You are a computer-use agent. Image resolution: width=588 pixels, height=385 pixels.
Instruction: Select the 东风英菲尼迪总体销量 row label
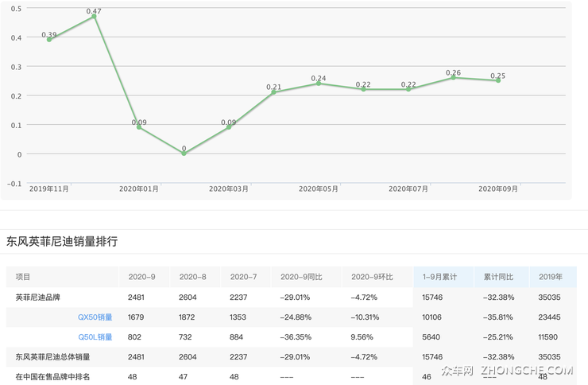click(53, 356)
